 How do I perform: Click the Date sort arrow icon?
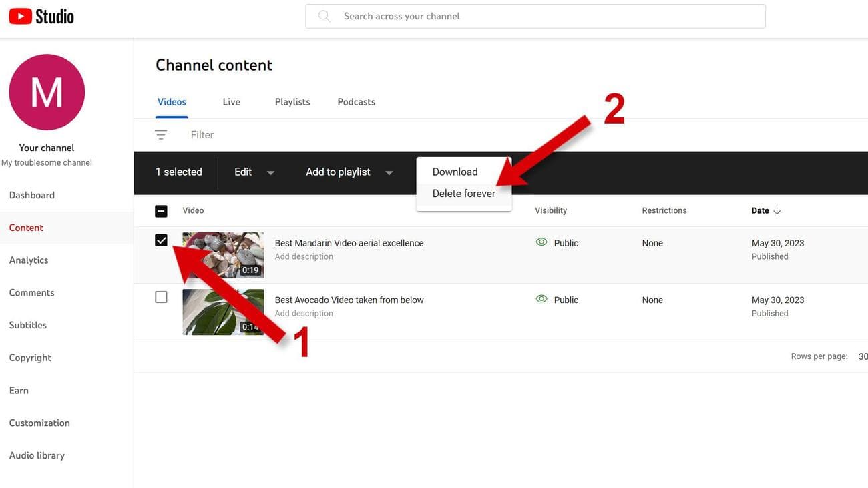pyautogui.click(x=777, y=211)
